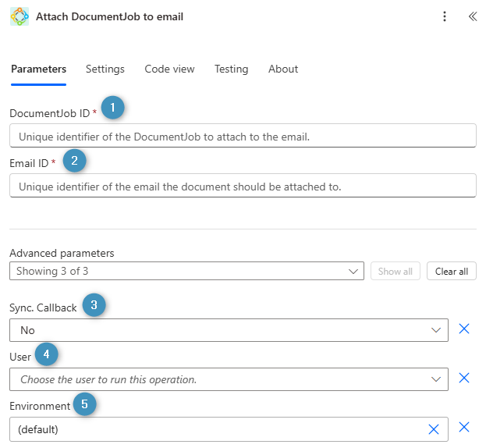
Task: Select the Parameters tab
Action: tap(38, 69)
